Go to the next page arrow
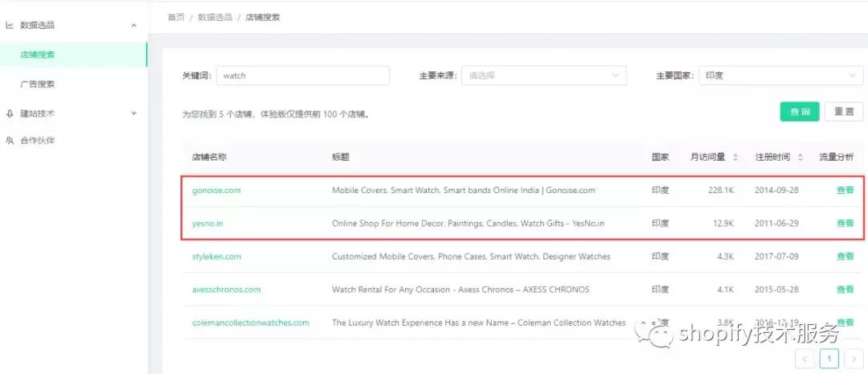This screenshot has width=868, height=374. 854,359
